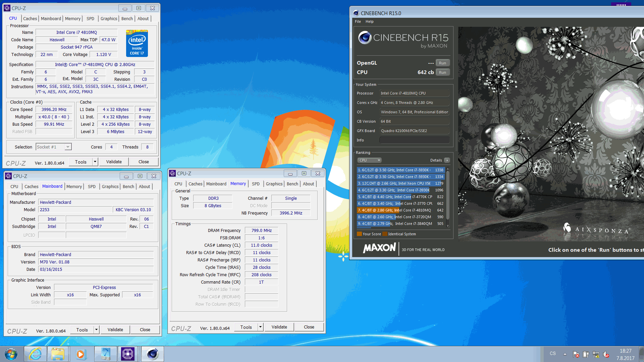Open the Windows Start menu orb
The height and width of the screenshot is (362, 644).
pyautogui.click(x=11, y=354)
